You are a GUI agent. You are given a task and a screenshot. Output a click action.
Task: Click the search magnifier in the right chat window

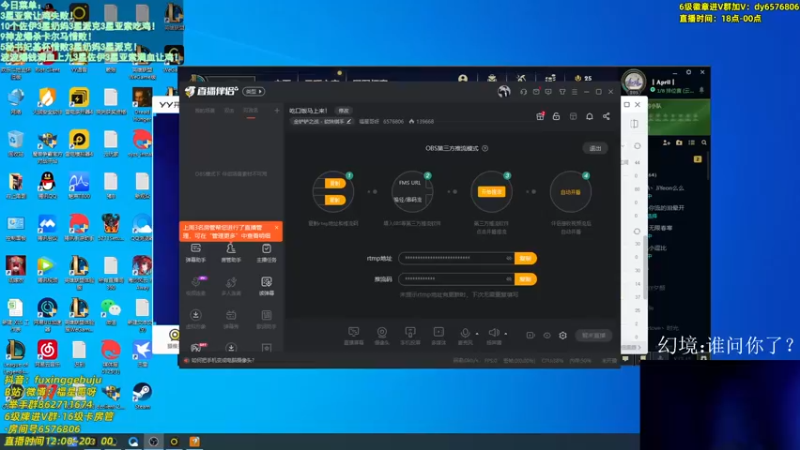(x=704, y=143)
